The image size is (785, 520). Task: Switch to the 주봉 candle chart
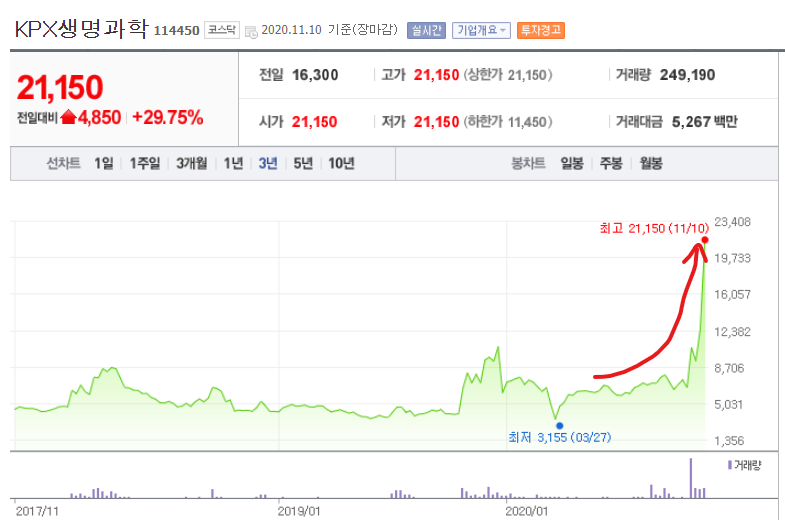(611, 163)
